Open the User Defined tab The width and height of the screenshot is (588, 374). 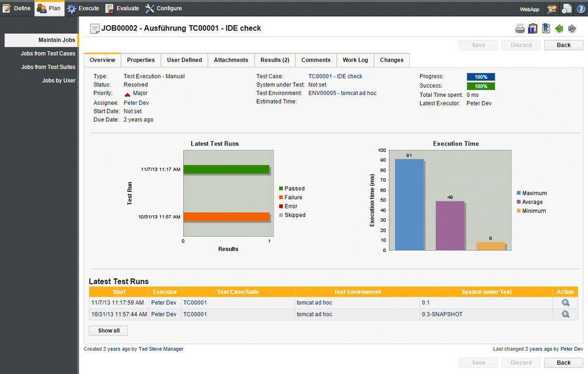click(x=184, y=60)
